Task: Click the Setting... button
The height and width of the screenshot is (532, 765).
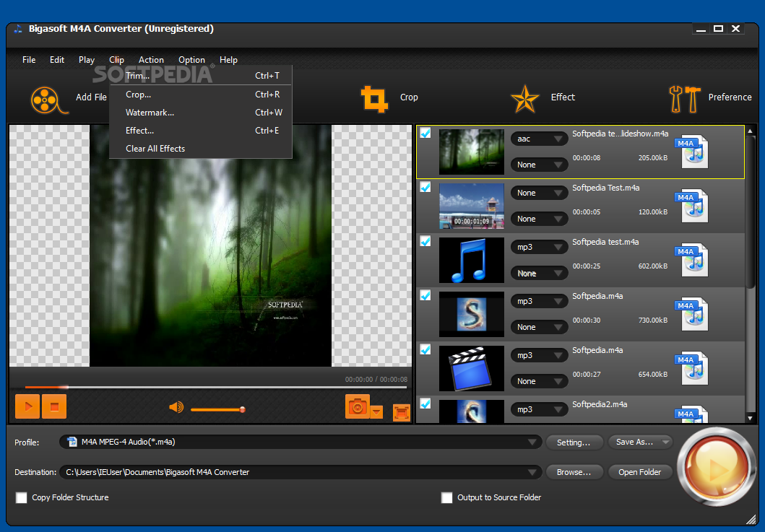Action: (574, 442)
